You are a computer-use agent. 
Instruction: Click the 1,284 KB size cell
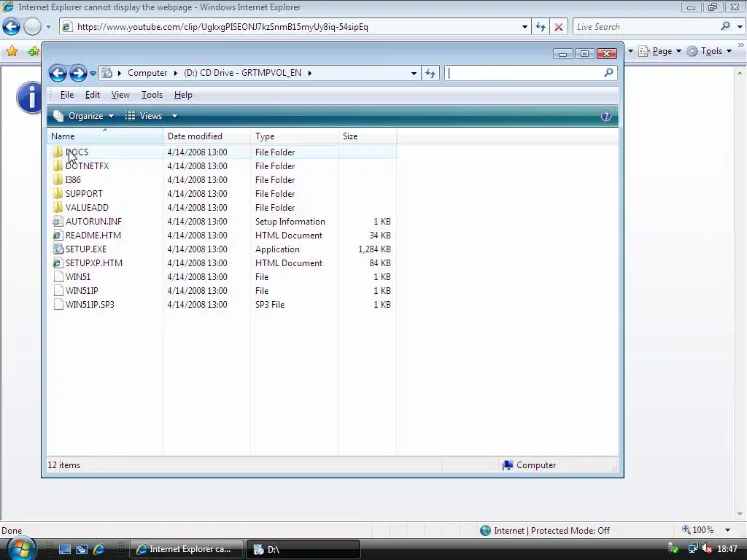tap(374, 249)
